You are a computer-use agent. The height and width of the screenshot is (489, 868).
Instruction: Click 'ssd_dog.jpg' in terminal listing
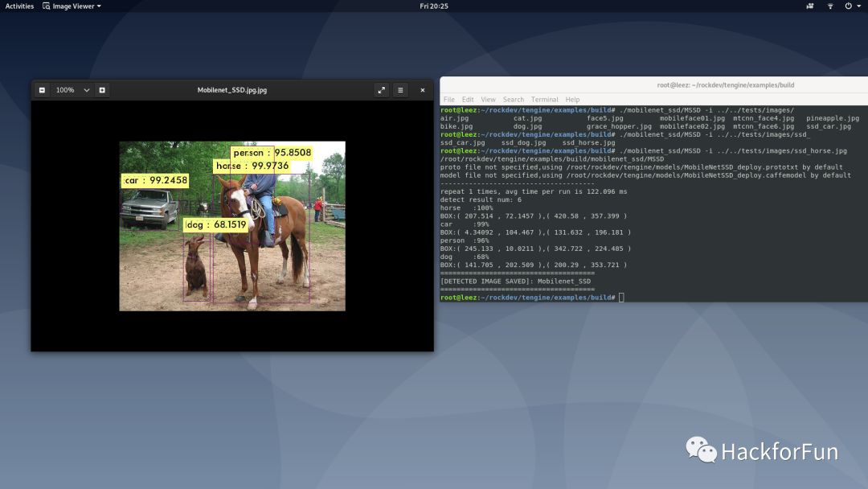coord(523,142)
